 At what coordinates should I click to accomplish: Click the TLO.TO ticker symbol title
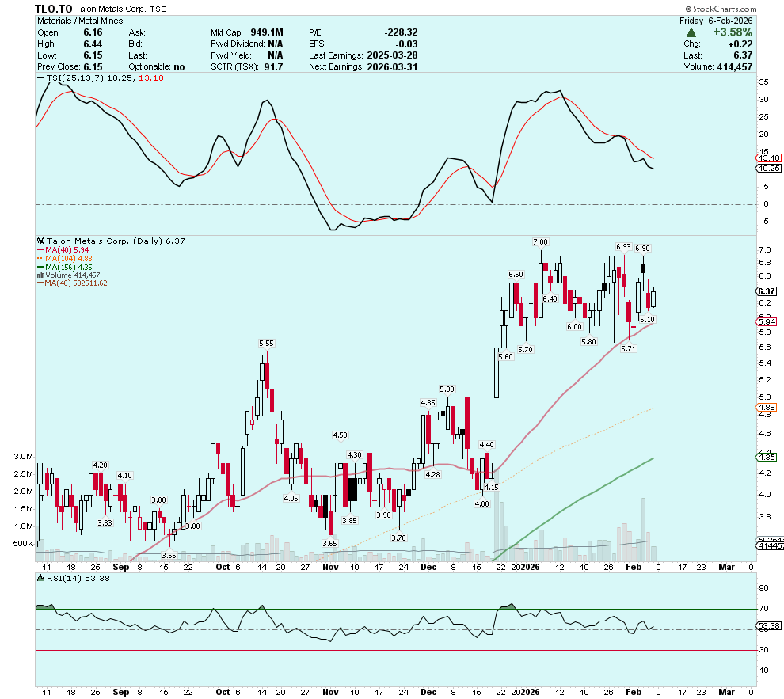(x=54, y=9)
